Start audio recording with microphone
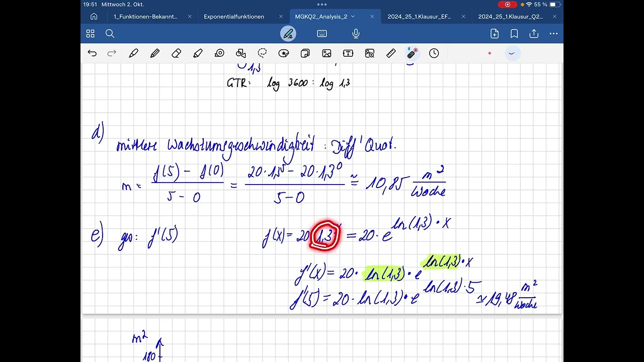Image resolution: width=644 pixels, height=362 pixels. [356, 34]
